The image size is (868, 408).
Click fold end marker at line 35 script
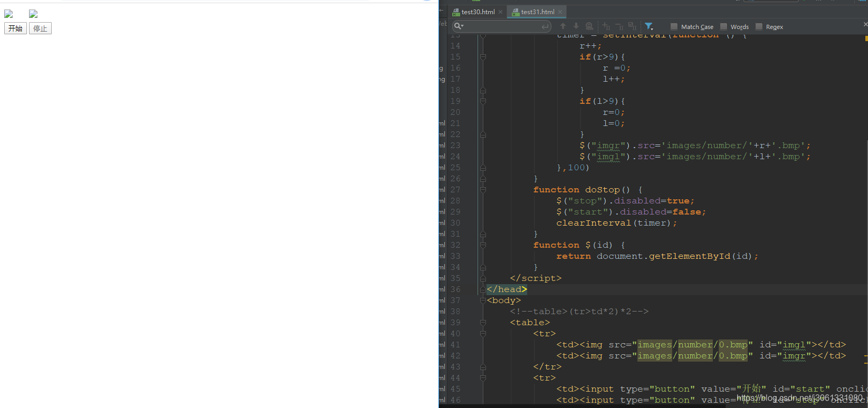click(x=483, y=278)
